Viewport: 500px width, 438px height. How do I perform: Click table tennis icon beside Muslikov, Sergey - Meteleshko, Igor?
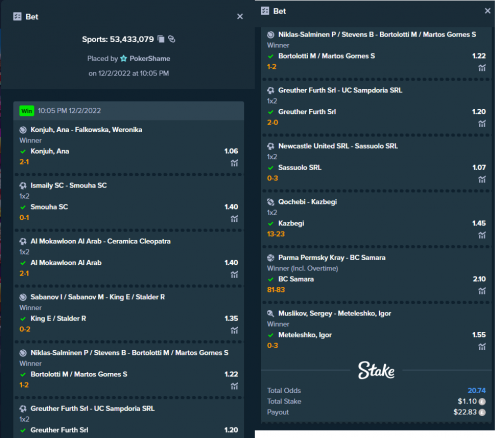coord(271,313)
